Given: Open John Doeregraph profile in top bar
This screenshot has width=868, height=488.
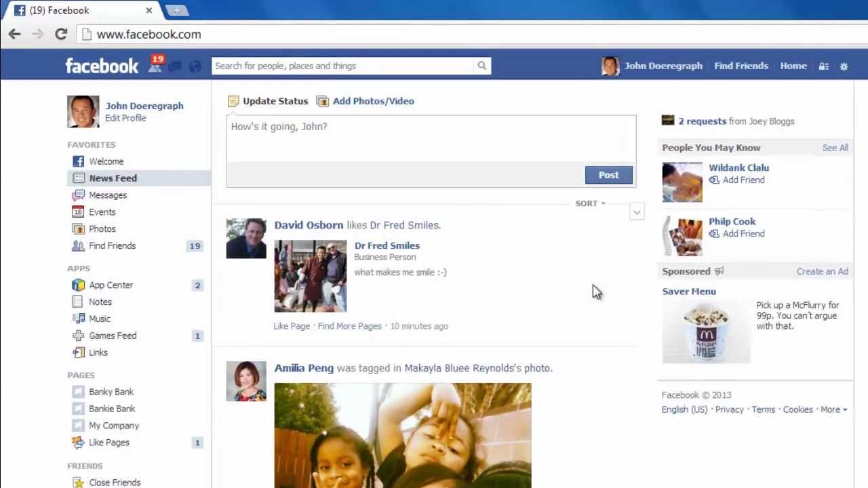Looking at the screenshot, I should pyautogui.click(x=652, y=66).
